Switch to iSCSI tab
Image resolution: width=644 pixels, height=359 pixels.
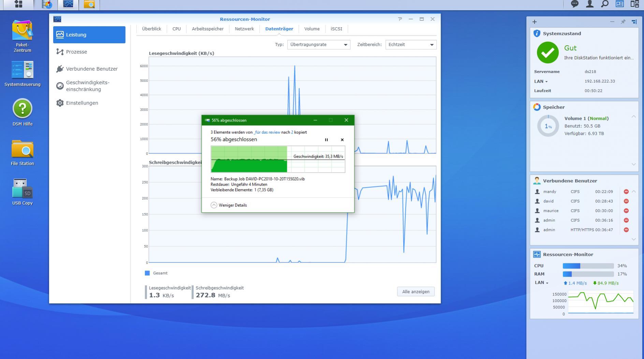(336, 29)
